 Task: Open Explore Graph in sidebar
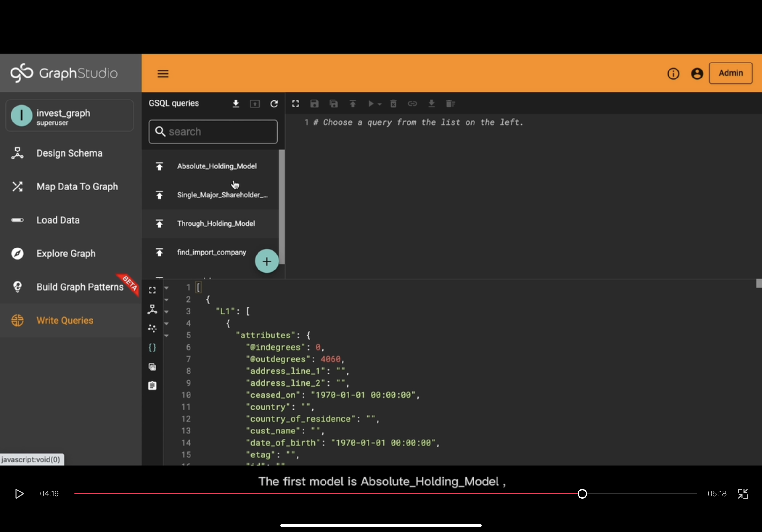(66, 253)
